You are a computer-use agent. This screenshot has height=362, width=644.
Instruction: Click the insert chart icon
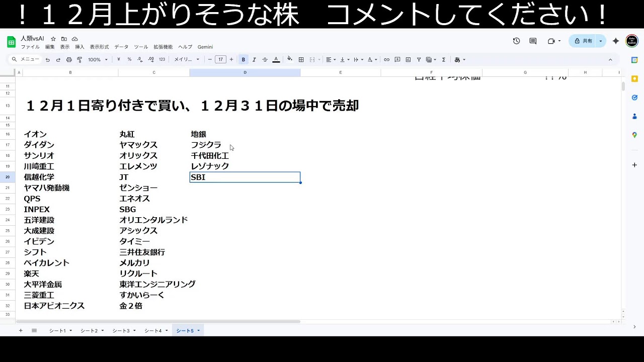pos(408,59)
